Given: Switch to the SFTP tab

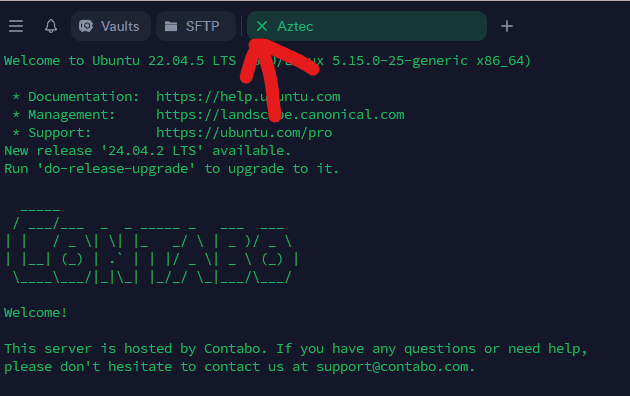Looking at the screenshot, I should [x=196, y=26].
